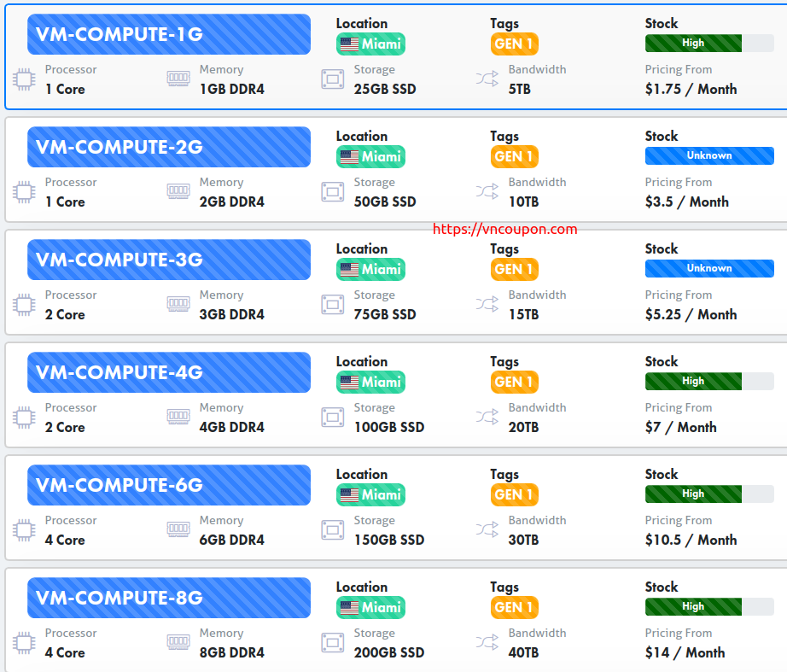Click the GEN 1 tag on VM-COMPUTE-3G
The height and width of the screenshot is (672, 787).
(515, 269)
